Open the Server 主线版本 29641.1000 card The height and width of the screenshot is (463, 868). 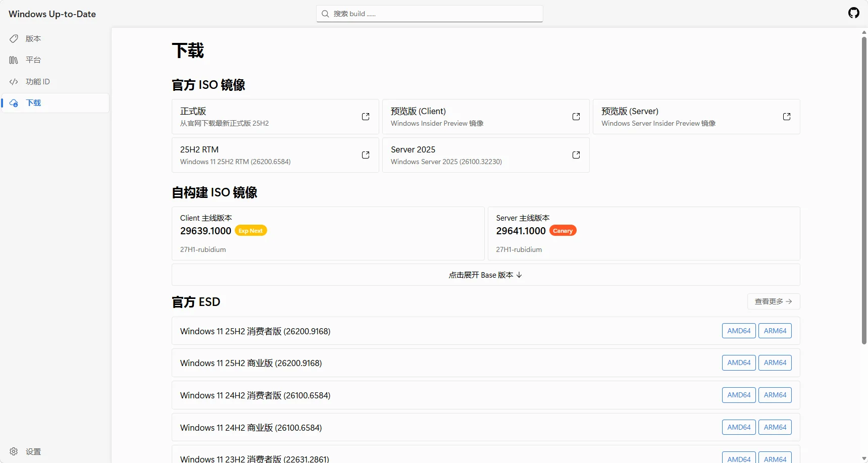click(644, 233)
